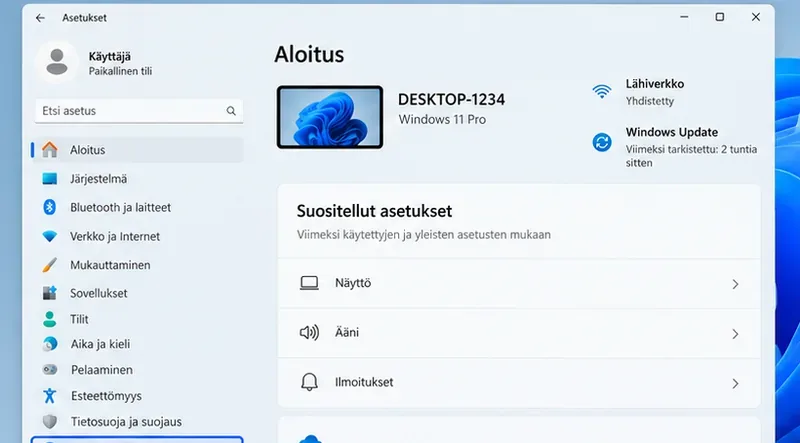Open the Näyttö row chevron
The height and width of the screenshot is (443, 800).
click(x=735, y=284)
